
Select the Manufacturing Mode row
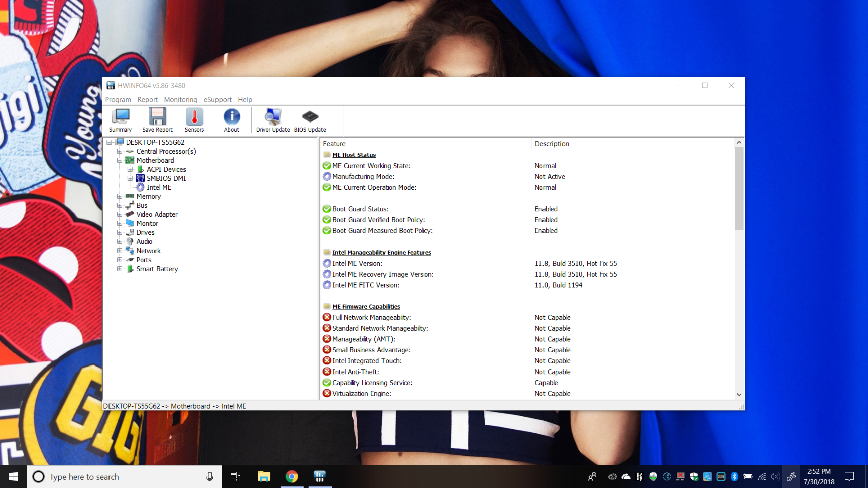click(527, 177)
